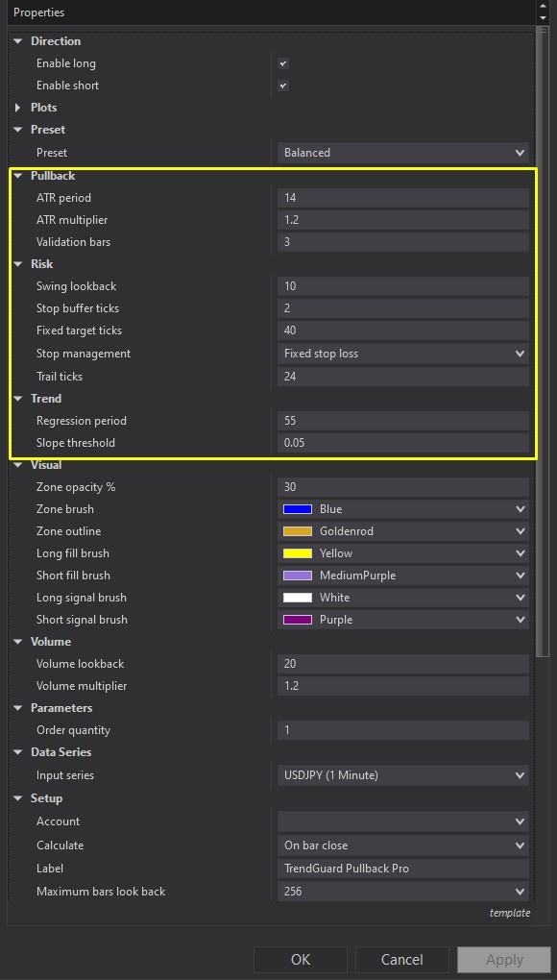Screen dimensions: 557x980
Task: Collapse the Risk section
Action: (x=16, y=263)
